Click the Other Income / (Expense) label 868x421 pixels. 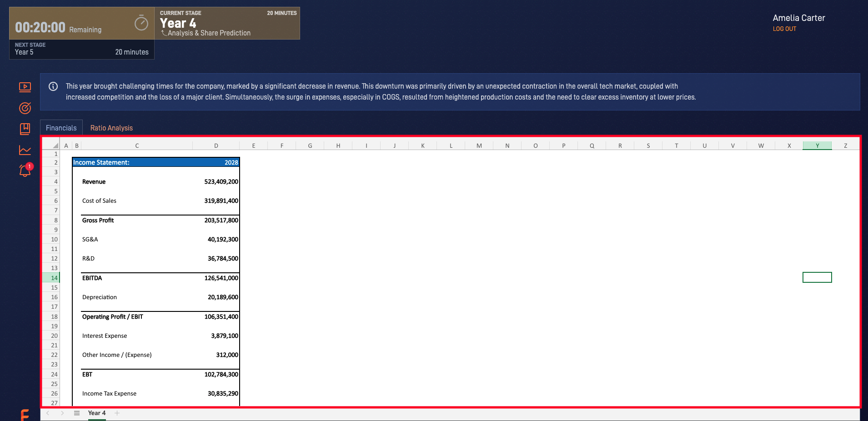point(117,355)
